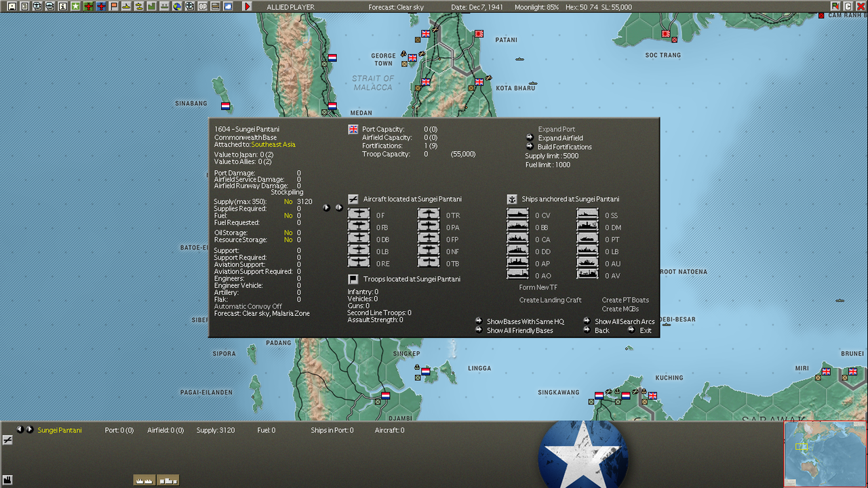Image resolution: width=868 pixels, height=488 pixels.
Task: Open the document report icon in toolbar
Action: click(x=24, y=6)
